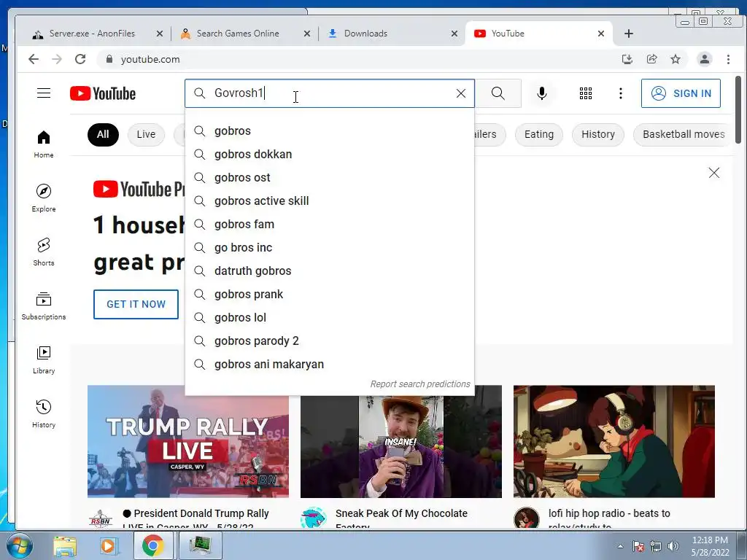Click GET IT NOW button
The image size is (747, 560).
[136, 304]
